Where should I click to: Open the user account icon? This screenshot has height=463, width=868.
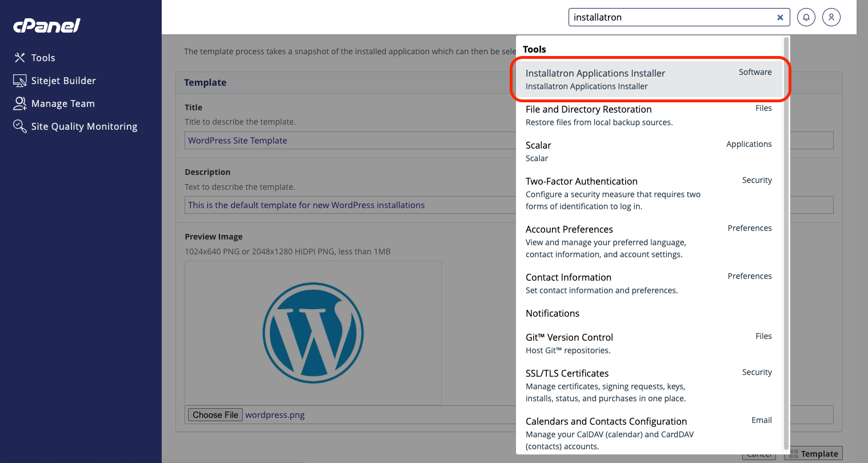click(831, 17)
